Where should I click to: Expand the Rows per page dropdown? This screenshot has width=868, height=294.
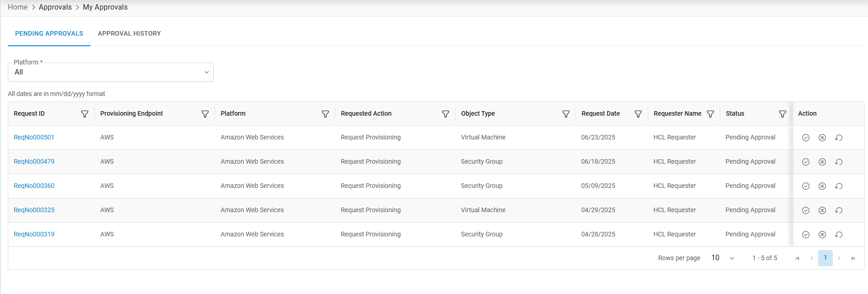click(723, 258)
